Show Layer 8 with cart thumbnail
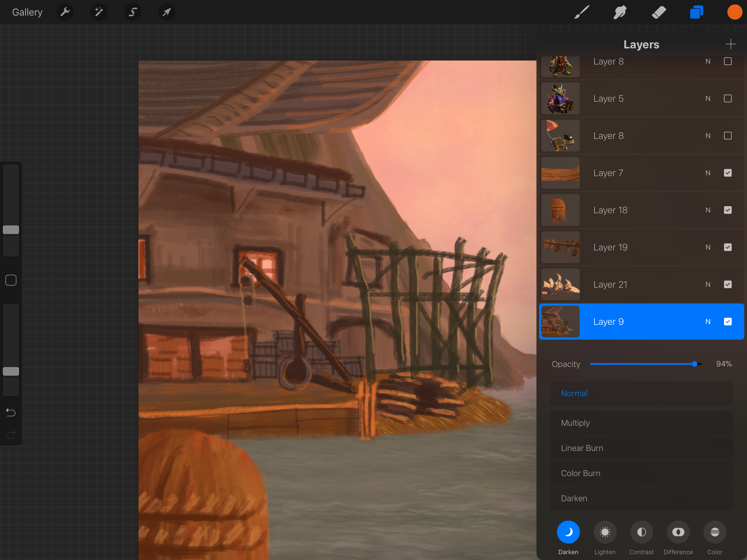This screenshot has height=560, width=747. 728,136
